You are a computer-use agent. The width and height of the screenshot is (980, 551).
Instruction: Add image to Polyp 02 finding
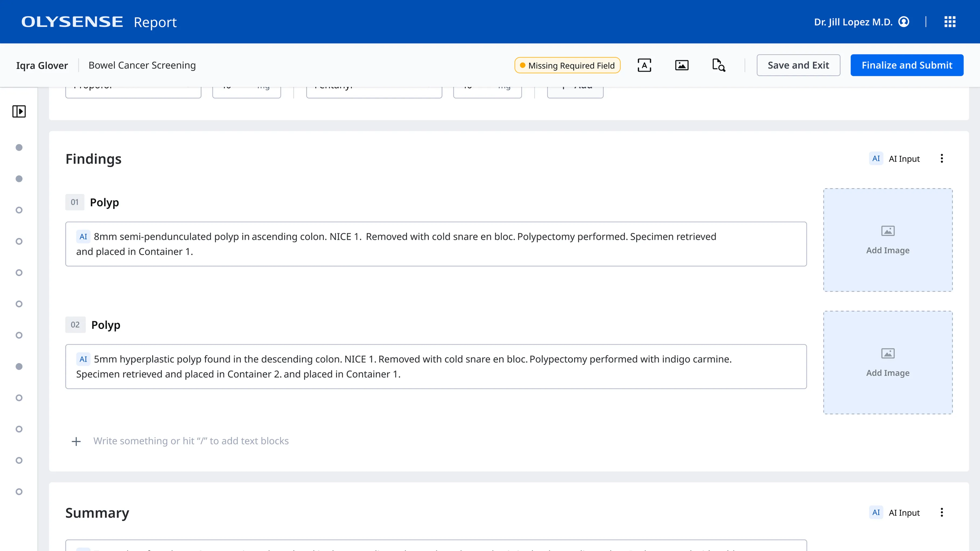(888, 362)
